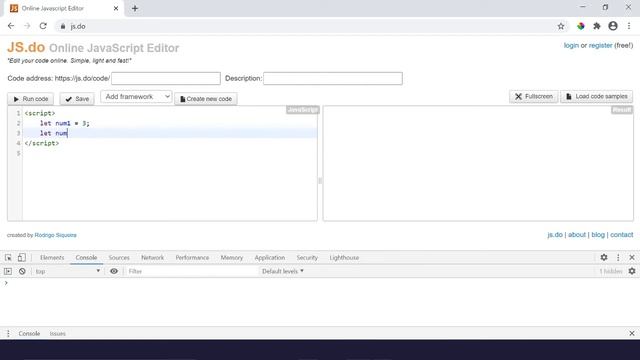This screenshot has width=640, height=360.
Task: Open the Network tab
Action: pos(152,258)
